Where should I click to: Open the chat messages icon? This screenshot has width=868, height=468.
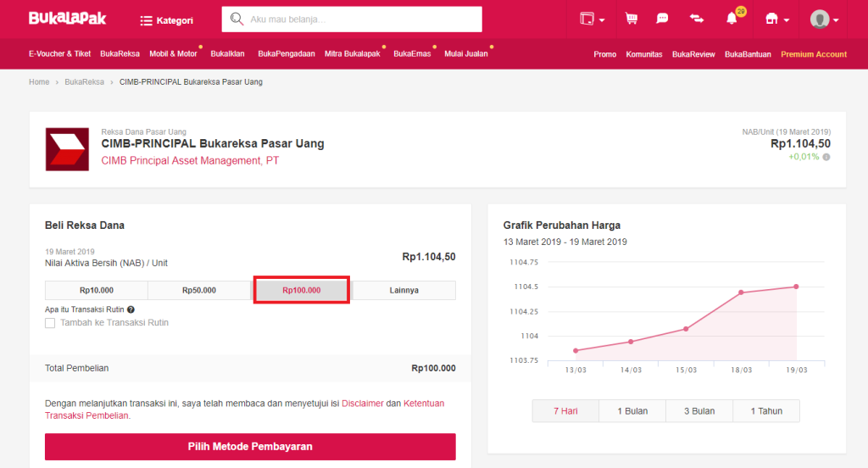point(662,19)
